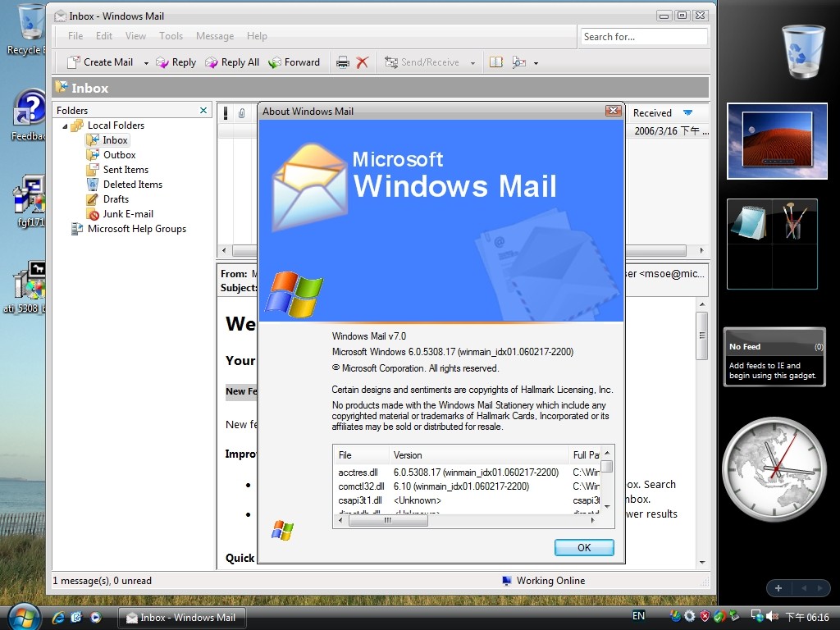Click the file list scroll right arrow
Viewport: 840px width, 630px height.
click(592, 520)
